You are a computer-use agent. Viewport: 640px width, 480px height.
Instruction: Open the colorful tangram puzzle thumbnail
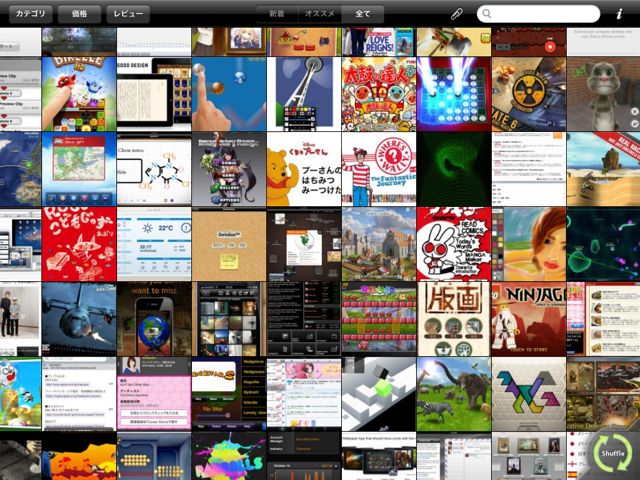pyautogui.click(x=529, y=394)
